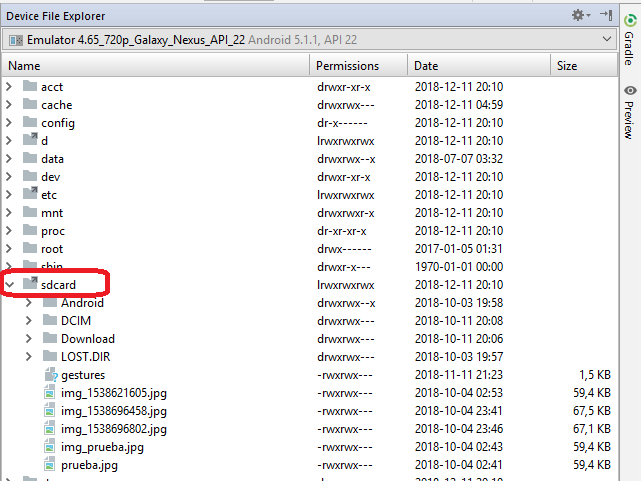Expand the Download folder
Screen dimensions: 641x481
pyautogui.click(x=30, y=339)
